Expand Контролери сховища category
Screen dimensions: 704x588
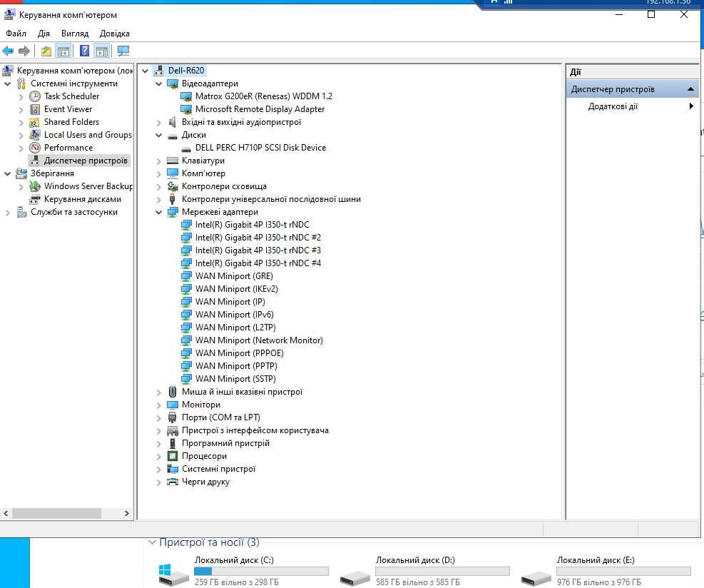[x=158, y=186]
